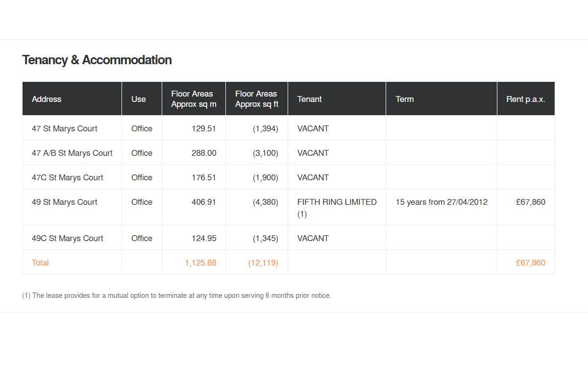This screenshot has height=392, width=588.
Task: Click the Floor Areas Approx sq m header
Action: click(x=194, y=99)
